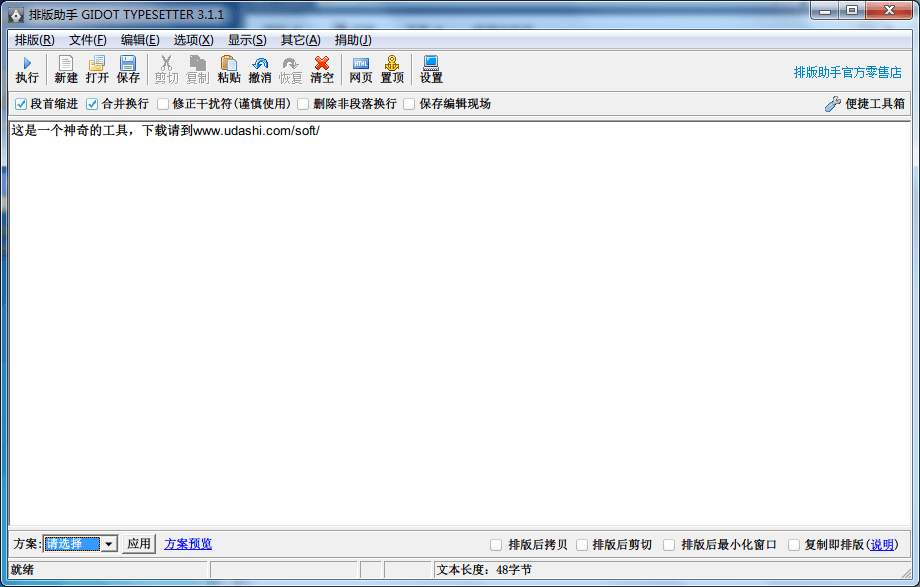Open the 说明 explanation link

pyautogui.click(x=882, y=545)
